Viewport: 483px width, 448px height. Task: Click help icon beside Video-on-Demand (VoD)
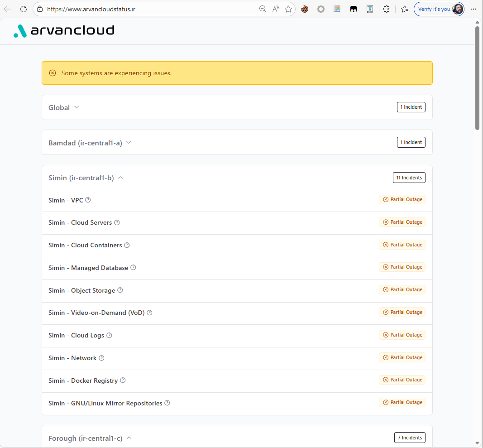tap(149, 313)
